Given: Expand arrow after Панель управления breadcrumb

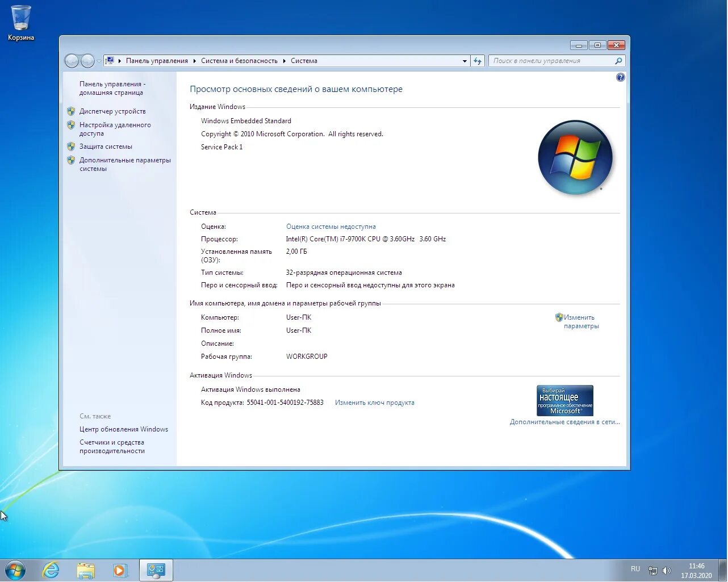Looking at the screenshot, I should point(195,61).
